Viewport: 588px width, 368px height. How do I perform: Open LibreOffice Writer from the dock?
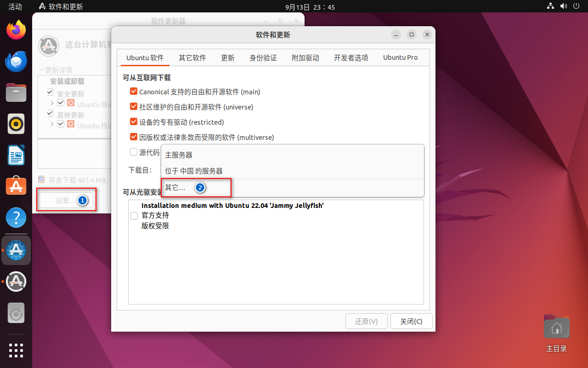coord(16,155)
